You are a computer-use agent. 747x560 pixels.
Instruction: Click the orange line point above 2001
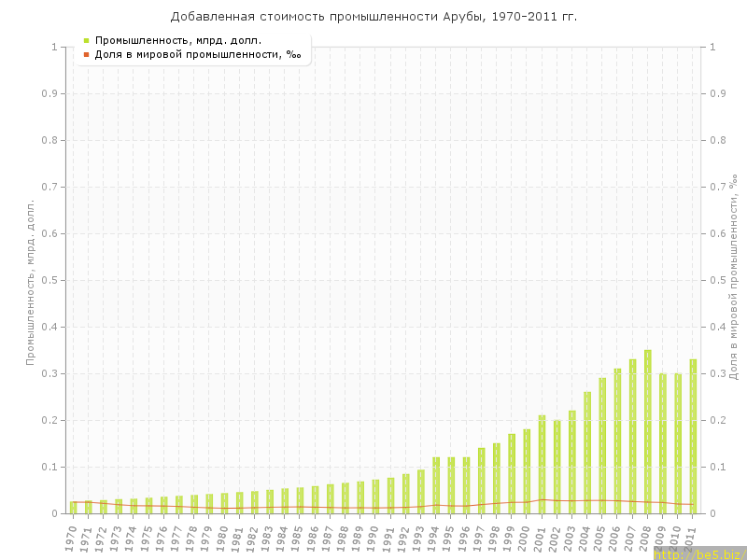coord(542,499)
